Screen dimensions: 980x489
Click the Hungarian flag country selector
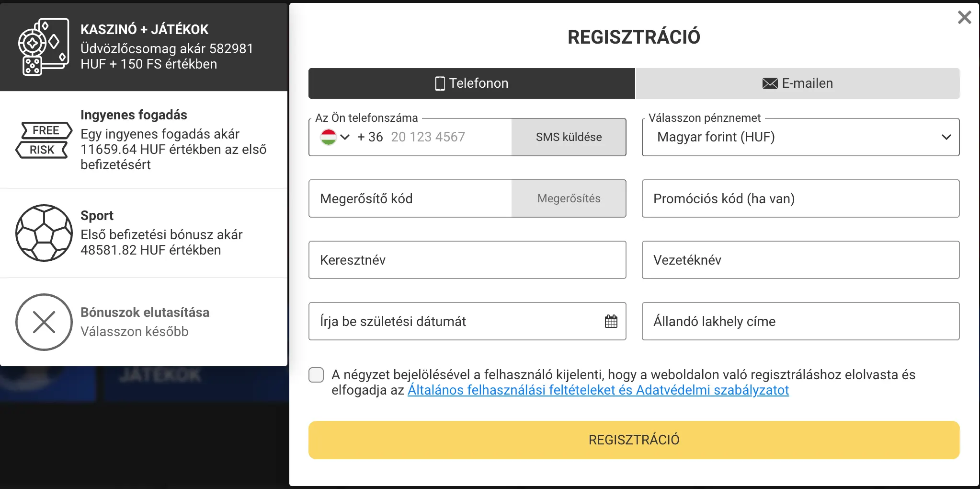329,137
